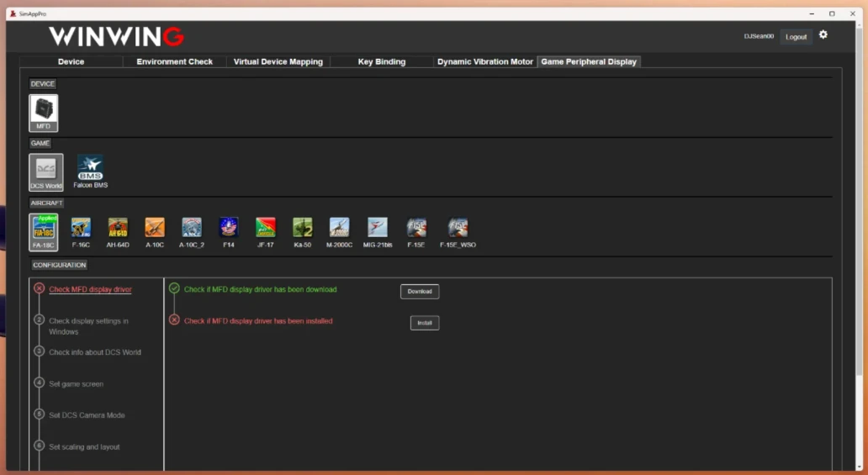
Task: Maximize the SimAppPro window
Action: coord(832,13)
